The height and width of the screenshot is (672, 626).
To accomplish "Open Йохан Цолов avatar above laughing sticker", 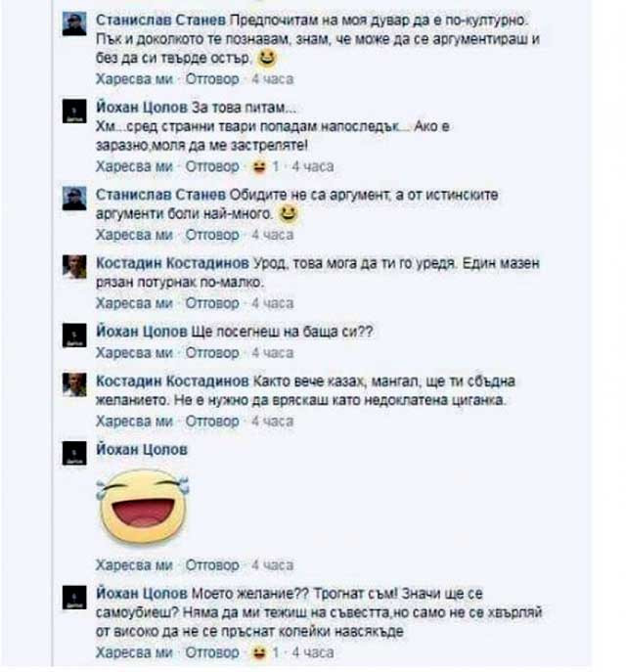I will [x=74, y=453].
